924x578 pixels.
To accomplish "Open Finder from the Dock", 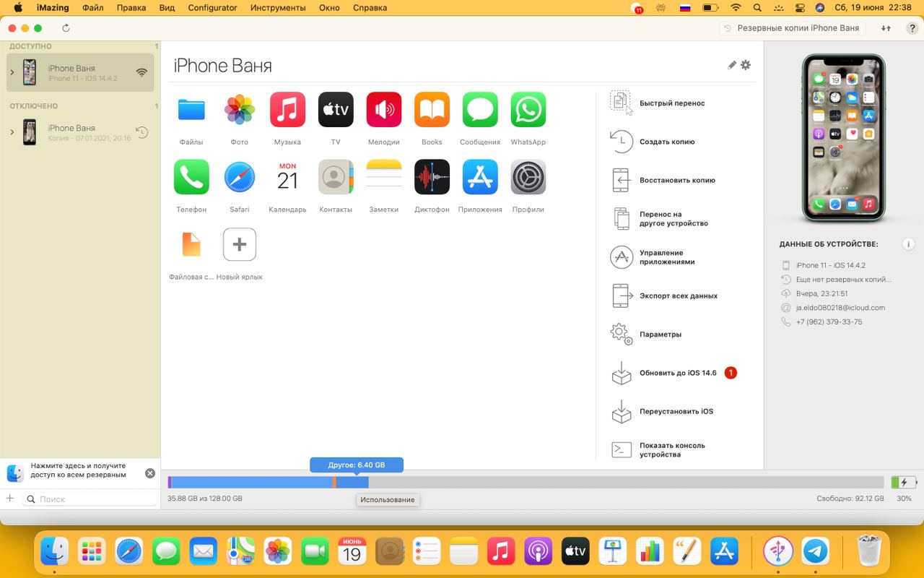I will (55, 551).
